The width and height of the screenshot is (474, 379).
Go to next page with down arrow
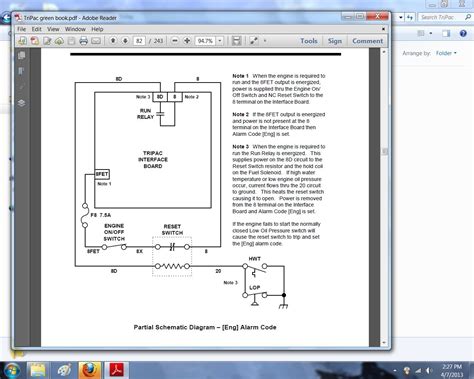click(125, 41)
